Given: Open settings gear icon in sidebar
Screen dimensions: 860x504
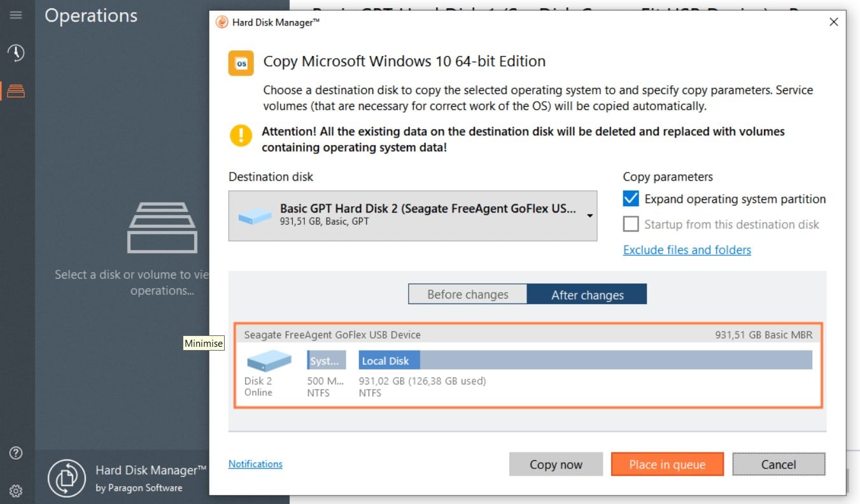Looking at the screenshot, I should point(16,491).
